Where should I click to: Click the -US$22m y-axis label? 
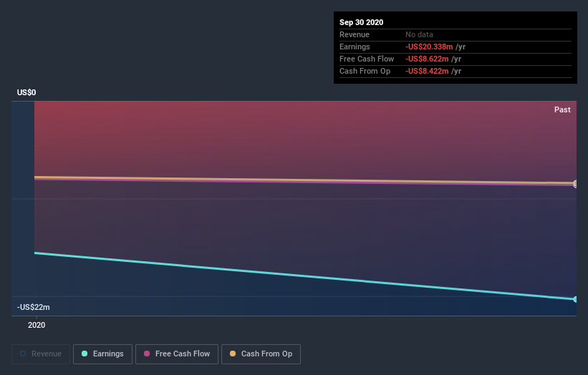click(34, 307)
